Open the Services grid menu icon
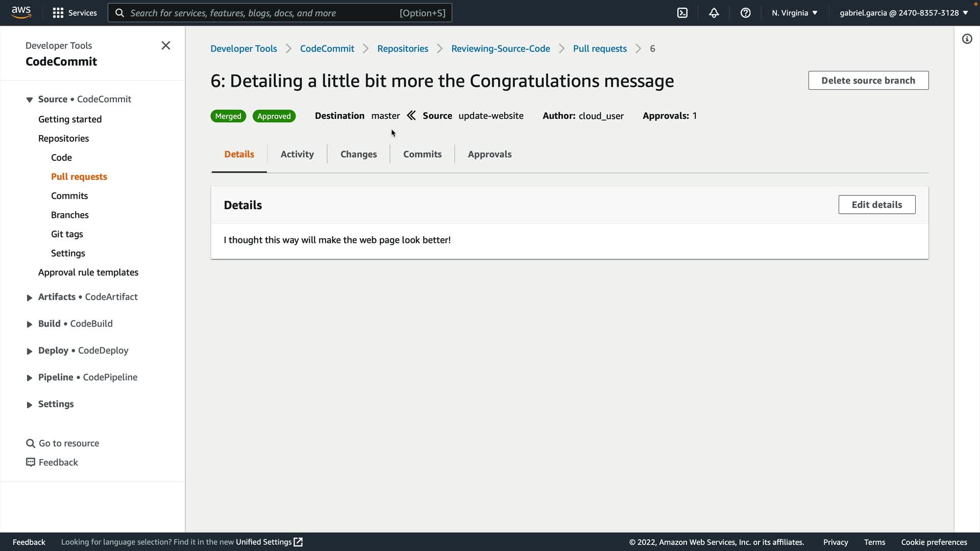The image size is (980, 551). tap(58, 13)
